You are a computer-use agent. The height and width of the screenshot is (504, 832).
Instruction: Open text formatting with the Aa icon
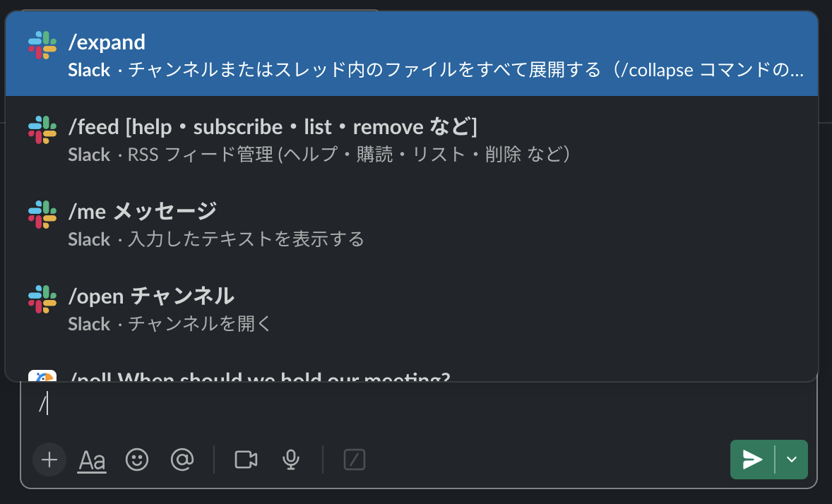click(91, 459)
